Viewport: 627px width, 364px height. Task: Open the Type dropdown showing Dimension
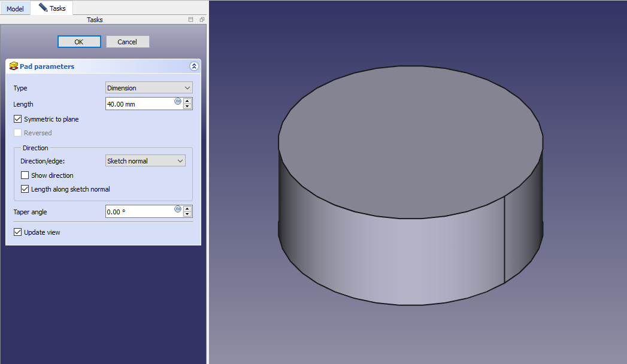coord(149,88)
